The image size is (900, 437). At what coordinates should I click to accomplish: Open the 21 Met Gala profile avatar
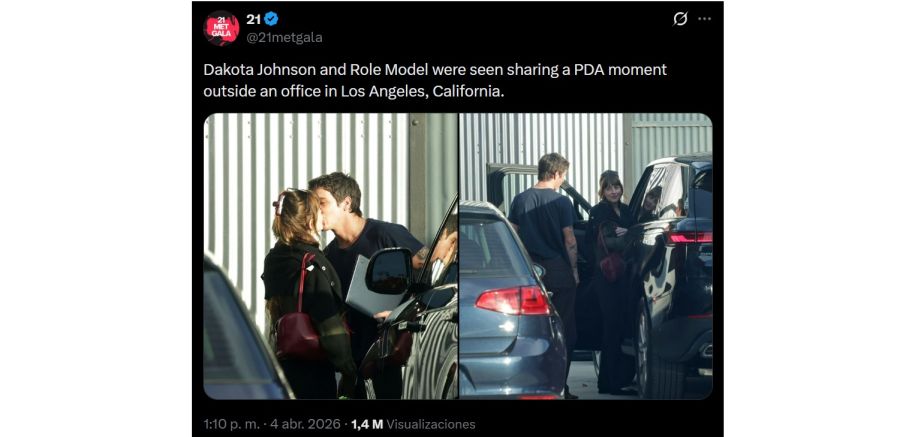pyautogui.click(x=221, y=28)
